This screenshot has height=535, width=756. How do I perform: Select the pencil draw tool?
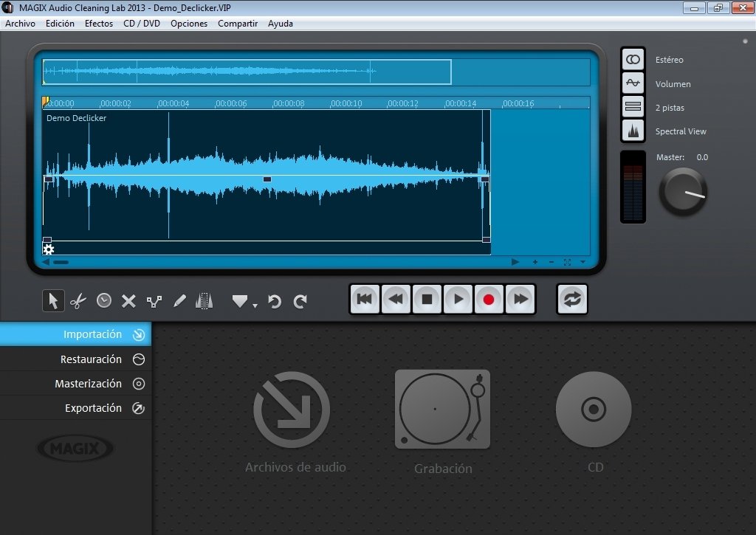tap(179, 301)
